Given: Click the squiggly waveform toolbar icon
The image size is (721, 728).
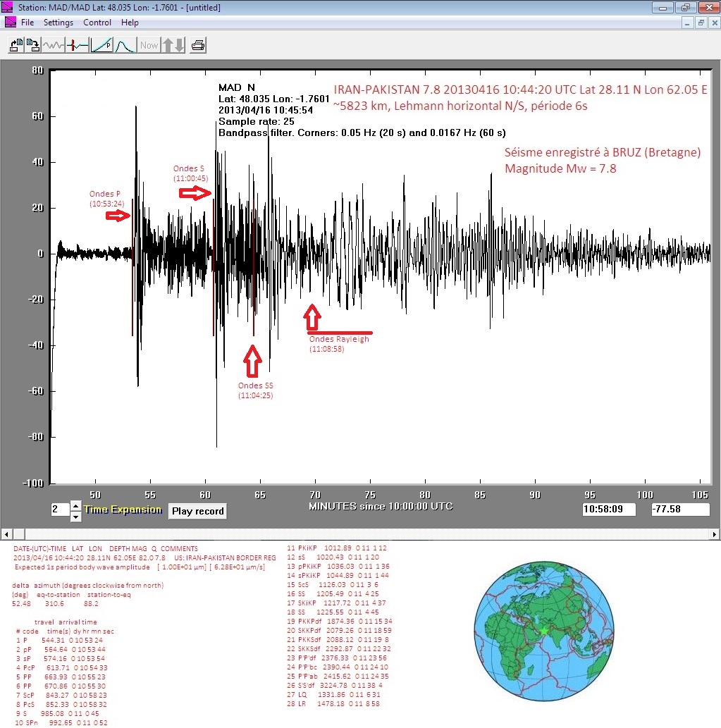Looking at the screenshot, I should (x=54, y=46).
